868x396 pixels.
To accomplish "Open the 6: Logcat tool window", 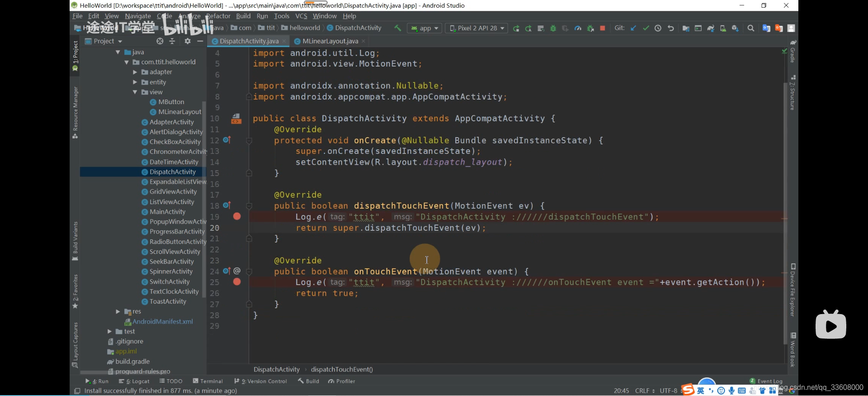I will 134,381.
